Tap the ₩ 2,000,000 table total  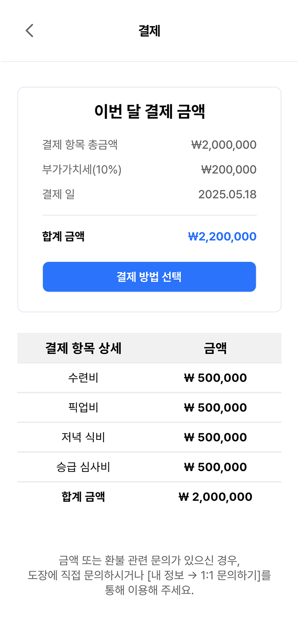click(215, 497)
